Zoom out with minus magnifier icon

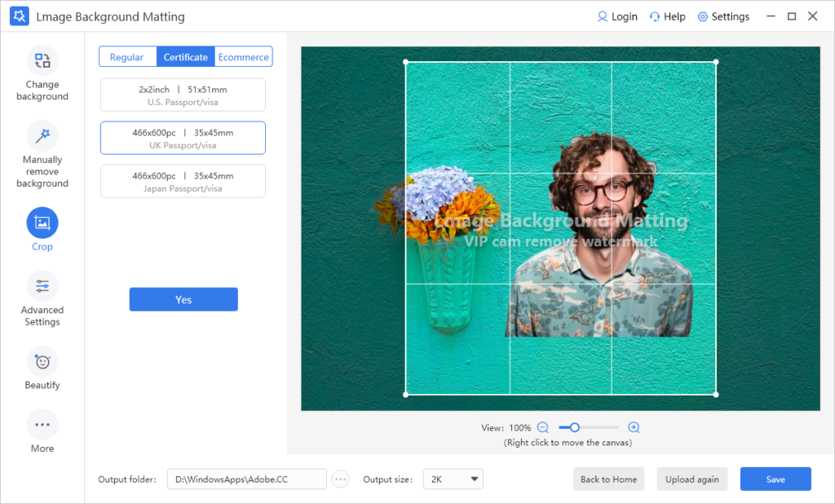542,427
